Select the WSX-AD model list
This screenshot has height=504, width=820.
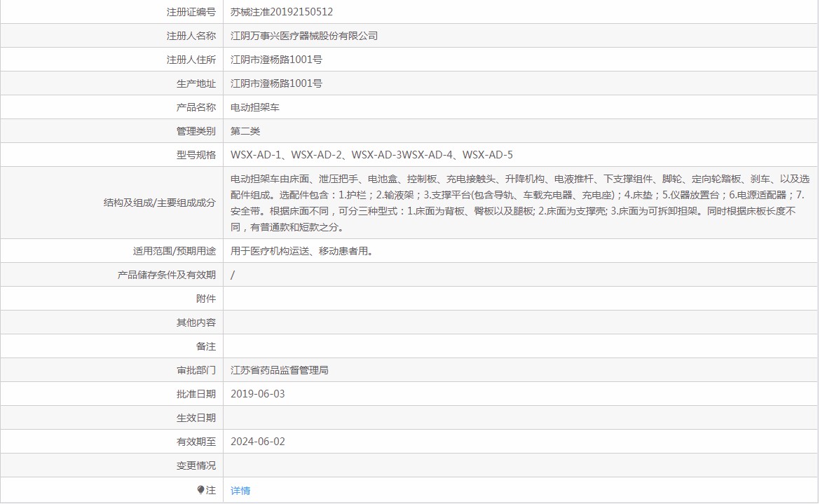(371, 155)
